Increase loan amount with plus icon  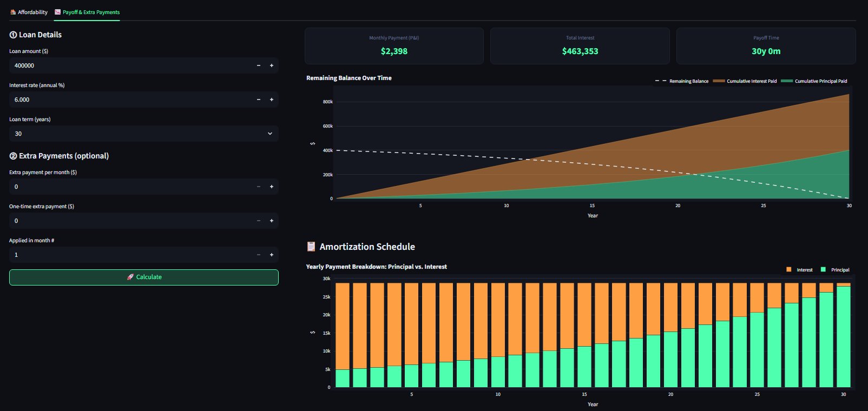[272, 65]
